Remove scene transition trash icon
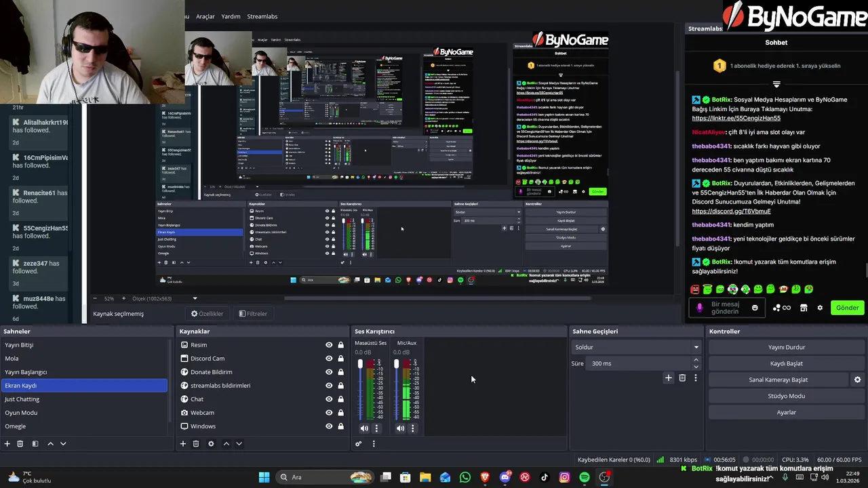The width and height of the screenshot is (868, 488). click(x=682, y=378)
